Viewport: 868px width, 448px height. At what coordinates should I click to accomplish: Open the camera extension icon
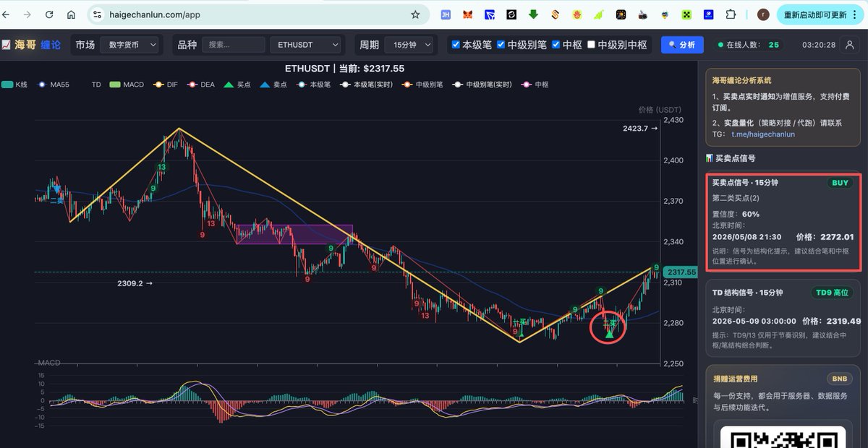(643, 14)
